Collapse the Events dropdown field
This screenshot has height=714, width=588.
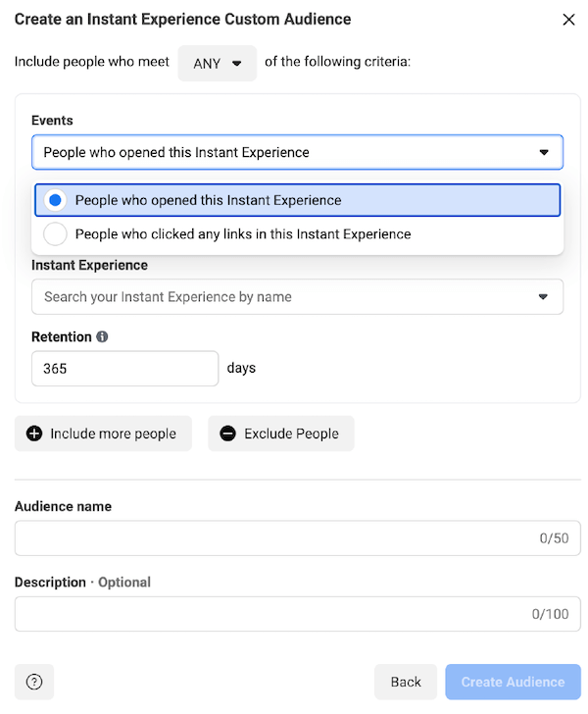click(x=297, y=152)
